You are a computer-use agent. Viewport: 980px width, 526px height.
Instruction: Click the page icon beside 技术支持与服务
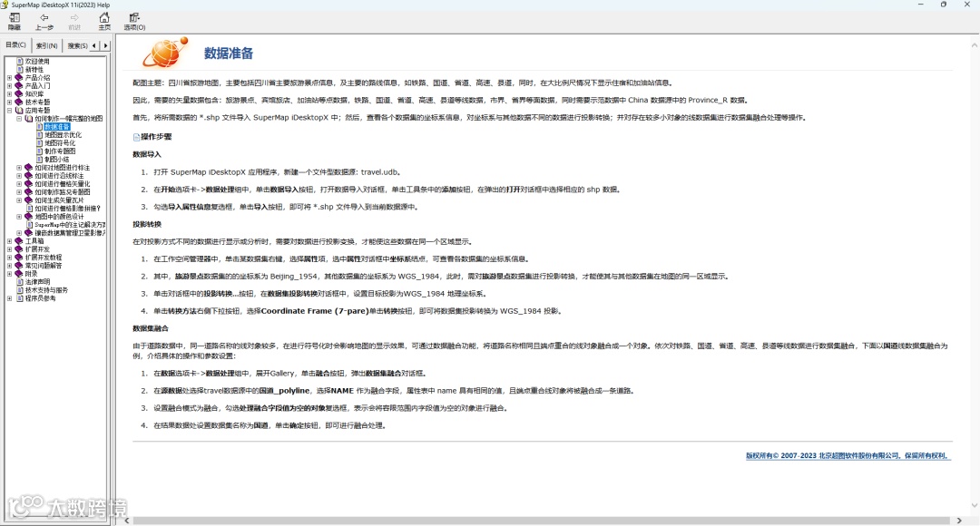click(x=20, y=289)
